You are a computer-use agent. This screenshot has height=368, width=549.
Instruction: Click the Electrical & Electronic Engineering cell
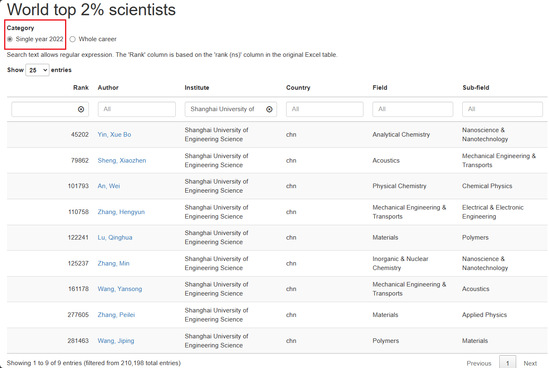(493, 212)
